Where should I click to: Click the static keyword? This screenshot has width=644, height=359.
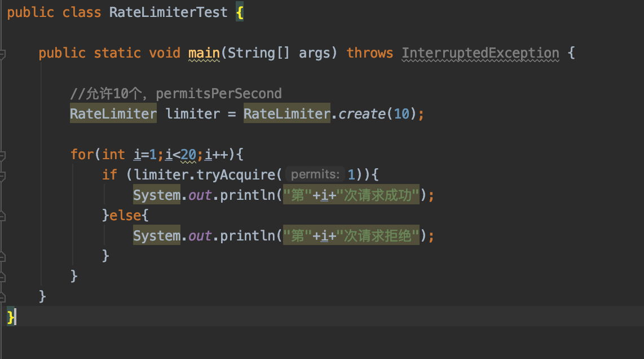tap(117, 53)
